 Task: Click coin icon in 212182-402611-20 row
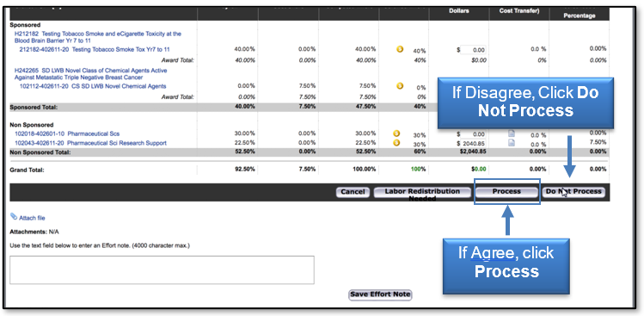(x=400, y=49)
